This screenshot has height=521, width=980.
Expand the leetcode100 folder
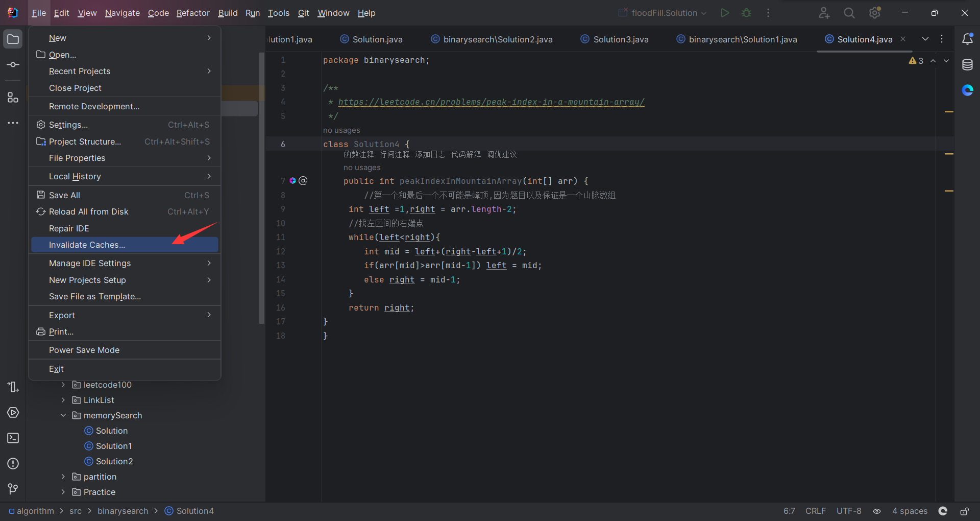point(63,385)
